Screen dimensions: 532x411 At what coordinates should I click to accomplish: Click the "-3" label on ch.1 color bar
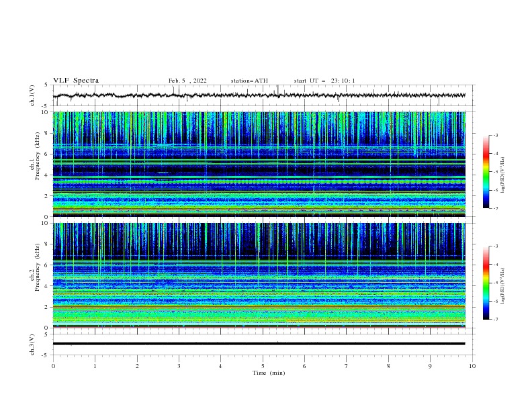click(495, 135)
